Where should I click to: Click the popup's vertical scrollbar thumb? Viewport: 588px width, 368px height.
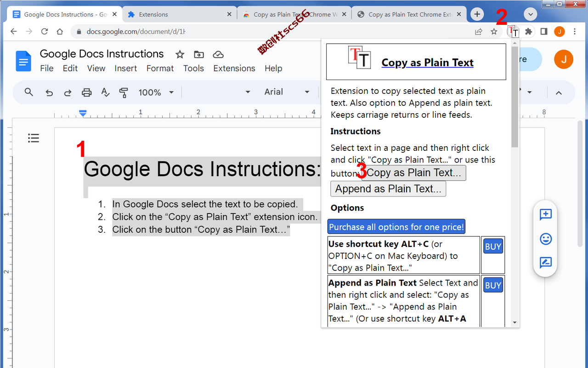tap(514, 97)
